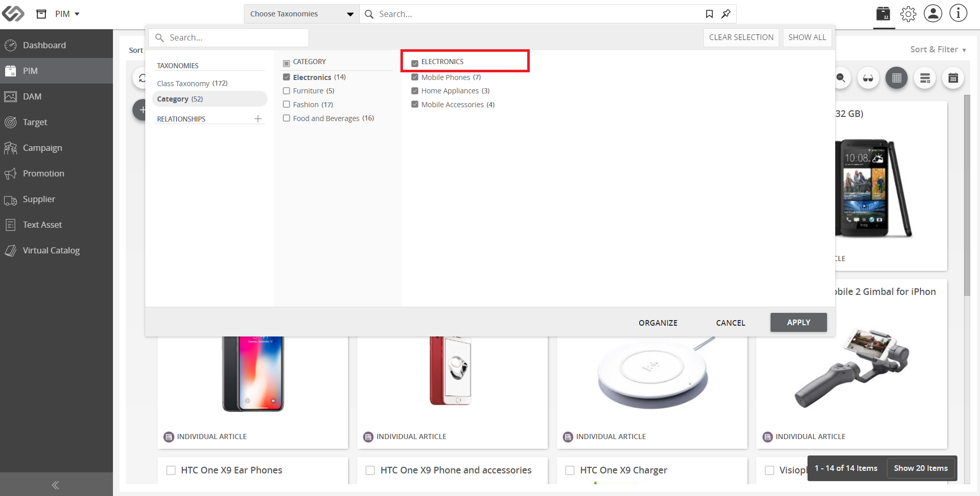The height and width of the screenshot is (496, 980).
Task: Open Promotion in the sidebar
Action: point(56,173)
